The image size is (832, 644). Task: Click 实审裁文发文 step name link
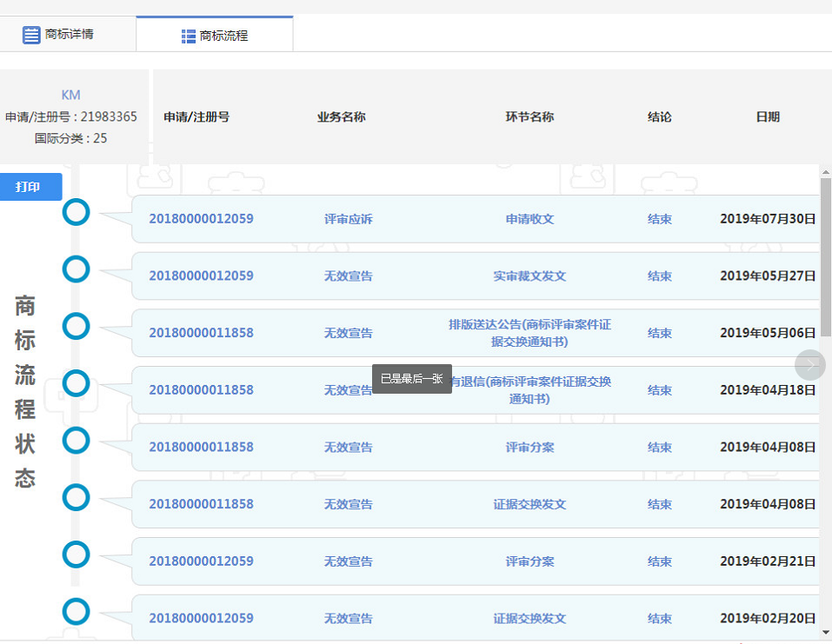click(529, 276)
